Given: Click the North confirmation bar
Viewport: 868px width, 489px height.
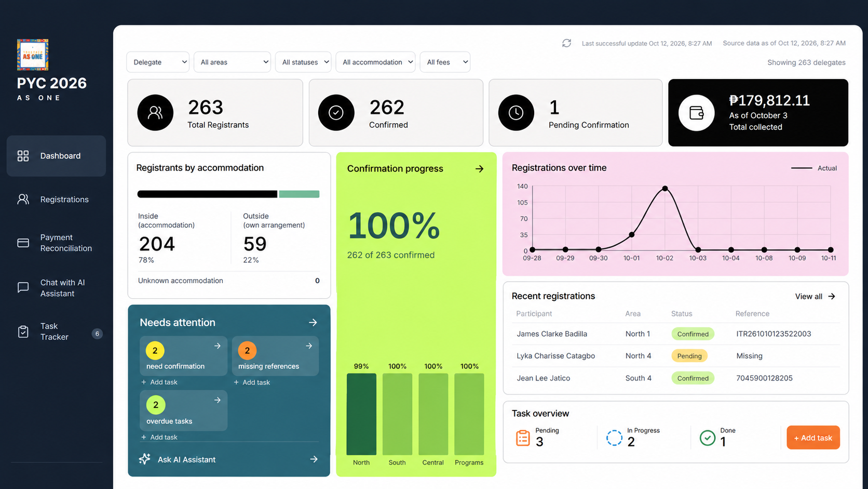Looking at the screenshot, I should (361, 414).
